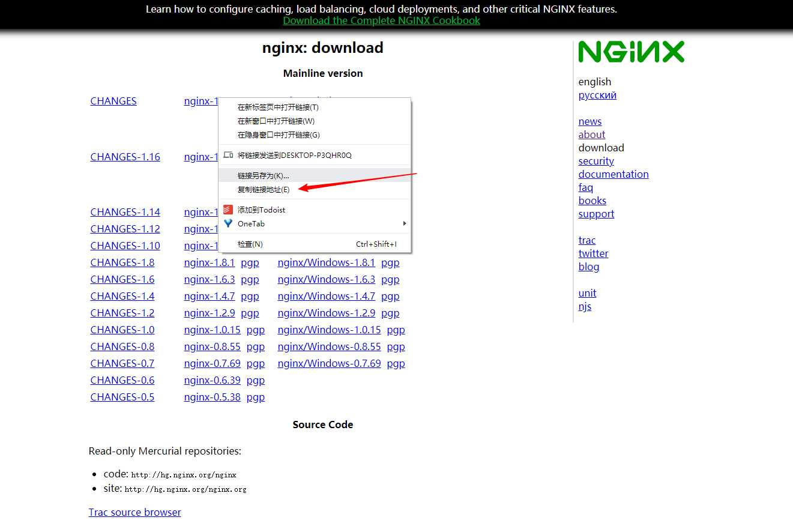The height and width of the screenshot is (532, 793).
Task: Download nginx-1.6.3 source link
Action: click(210, 279)
